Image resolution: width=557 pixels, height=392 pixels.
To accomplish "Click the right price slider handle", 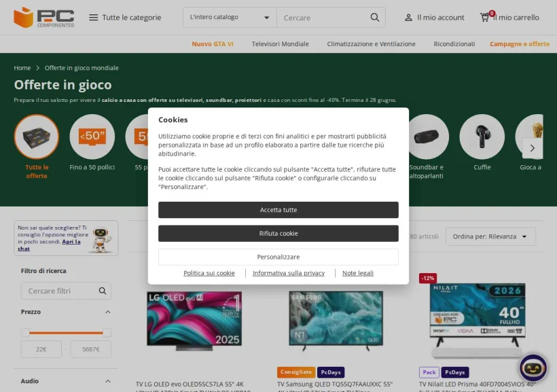I will pos(107,333).
